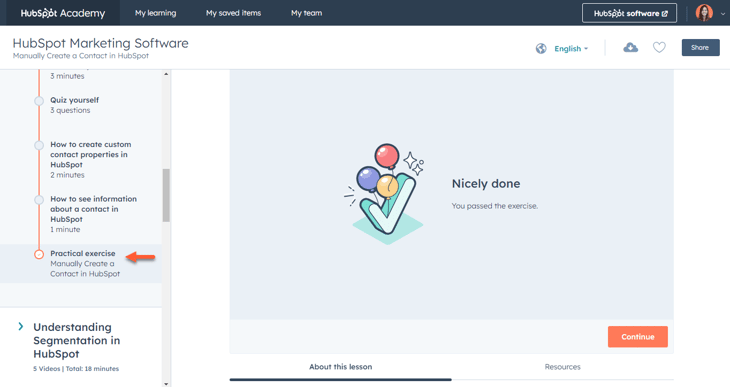Click the user profile avatar
The height and width of the screenshot is (387, 730).
[x=704, y=13]
